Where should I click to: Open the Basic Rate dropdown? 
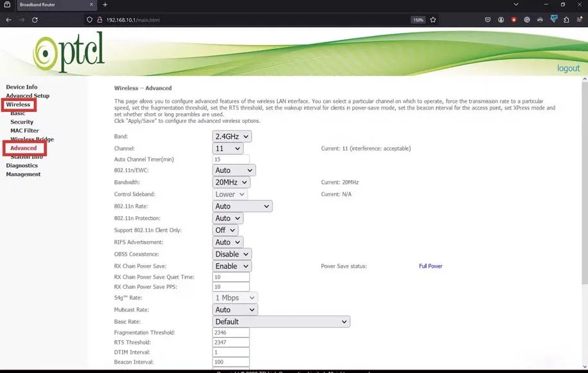281,322
